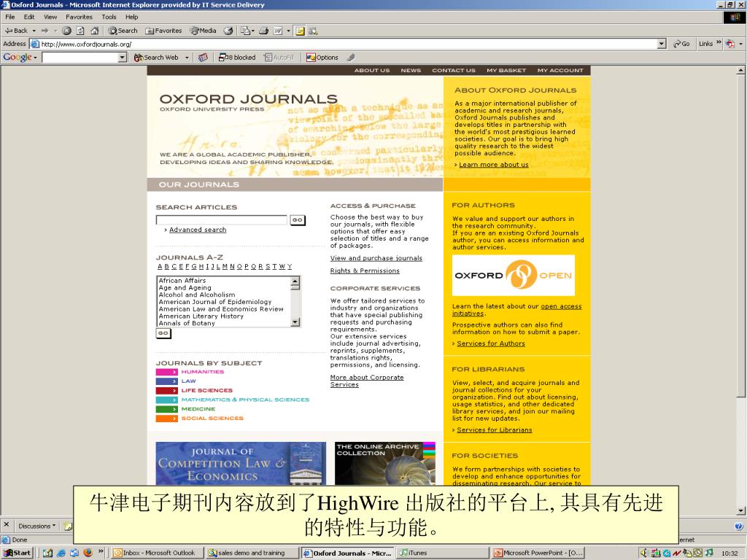
Task: Close the Discussions bar with the X
Action: tap(6, 524)
